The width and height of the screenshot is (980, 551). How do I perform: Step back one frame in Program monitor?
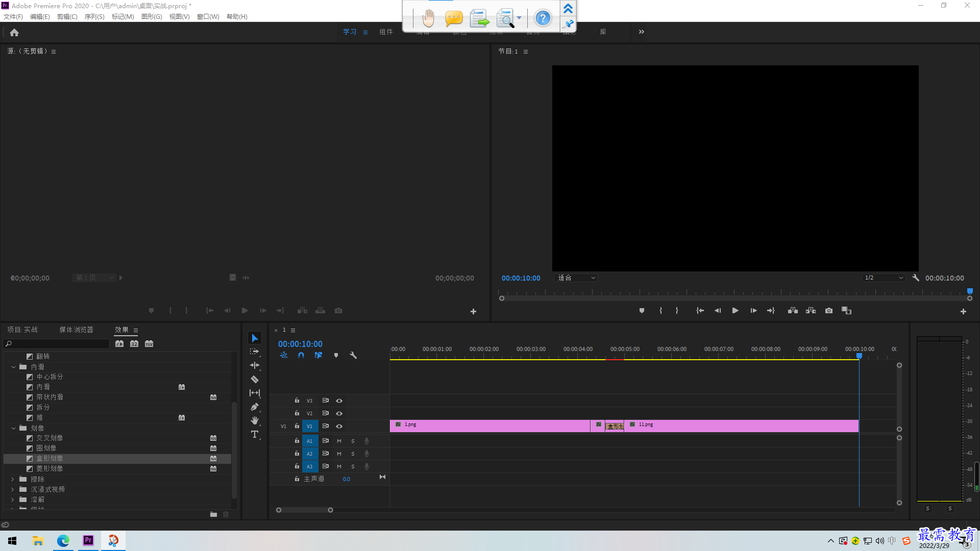(x=718, y=310)
